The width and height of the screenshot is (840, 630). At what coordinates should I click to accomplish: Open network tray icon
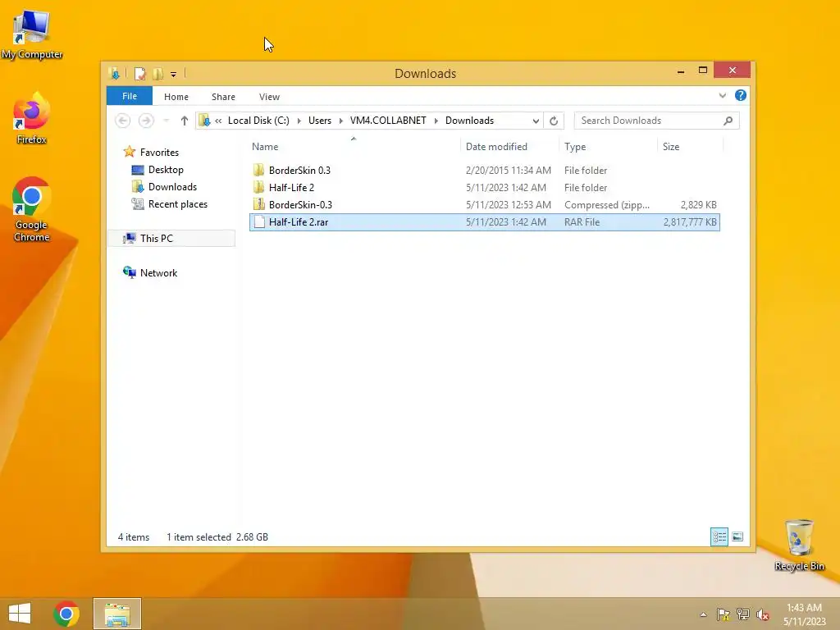coord(743,614)
